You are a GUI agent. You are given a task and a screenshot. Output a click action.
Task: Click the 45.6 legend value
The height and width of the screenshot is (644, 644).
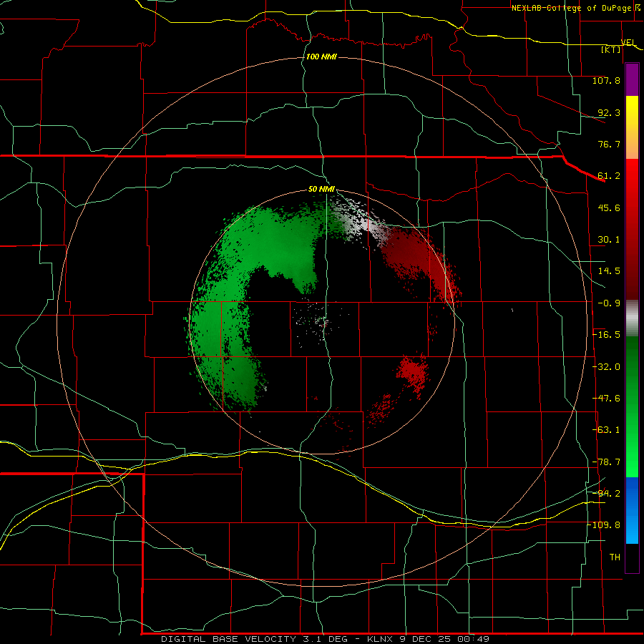pos(609,208)
